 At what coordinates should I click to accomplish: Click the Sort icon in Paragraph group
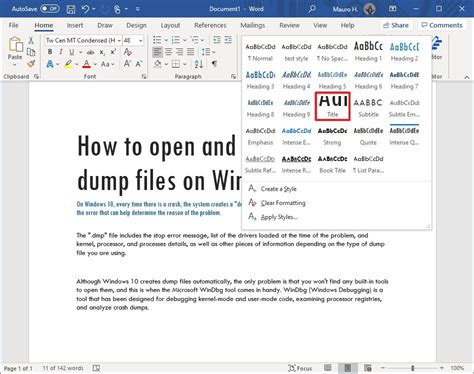[199, 64]
